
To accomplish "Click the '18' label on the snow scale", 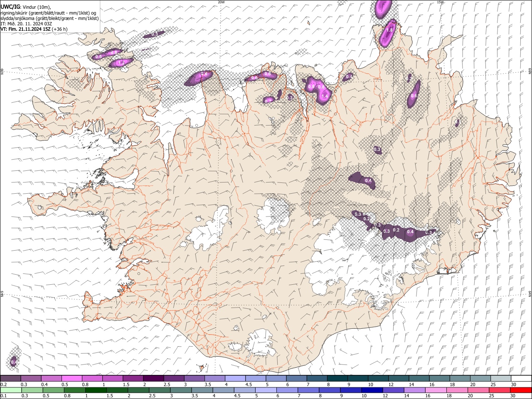I will (x=452, y=384).
